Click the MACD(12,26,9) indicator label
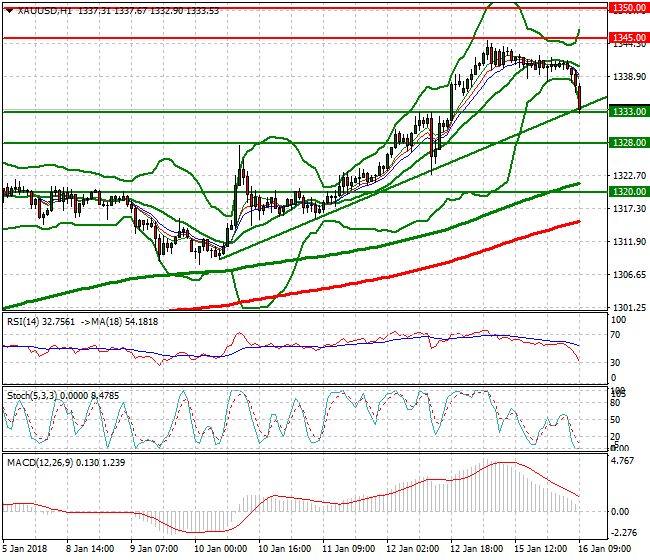Image resolution: width=650 pixels, height=560 pixels. tap(40, 463)
